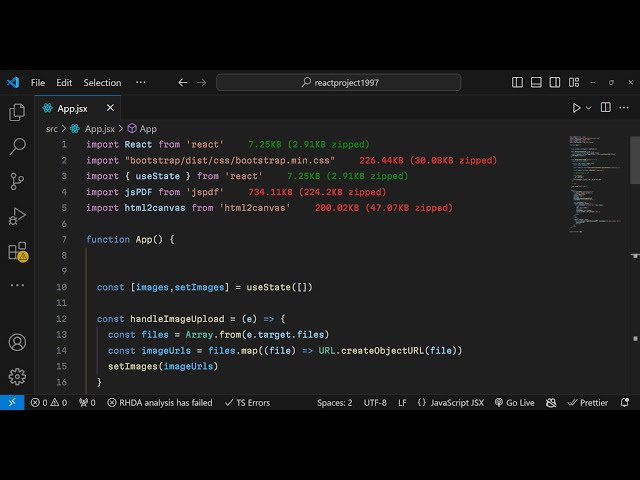
Task: Toggle the bottom panel layout
Action: pos(536,83)
